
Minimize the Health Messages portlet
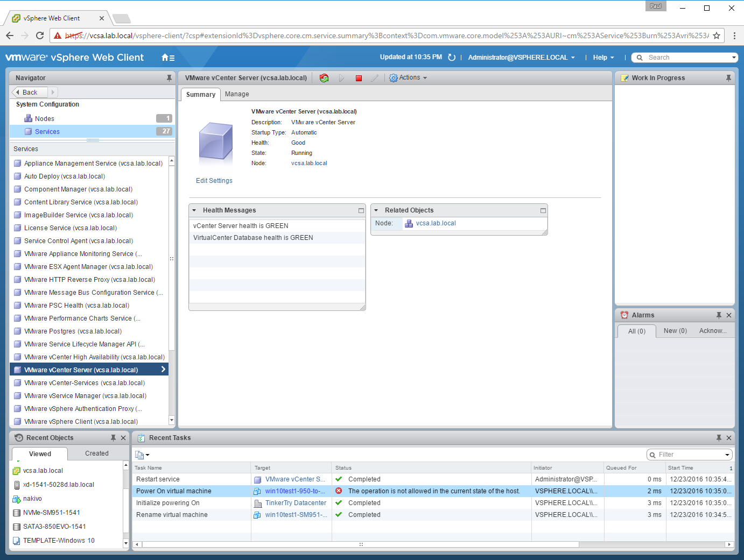tap(361, 210)
